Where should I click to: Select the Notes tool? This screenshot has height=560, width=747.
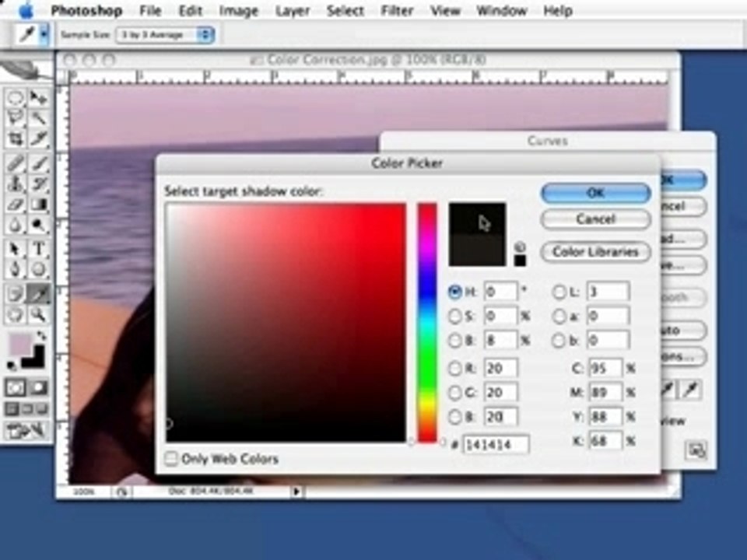(16, 293)
